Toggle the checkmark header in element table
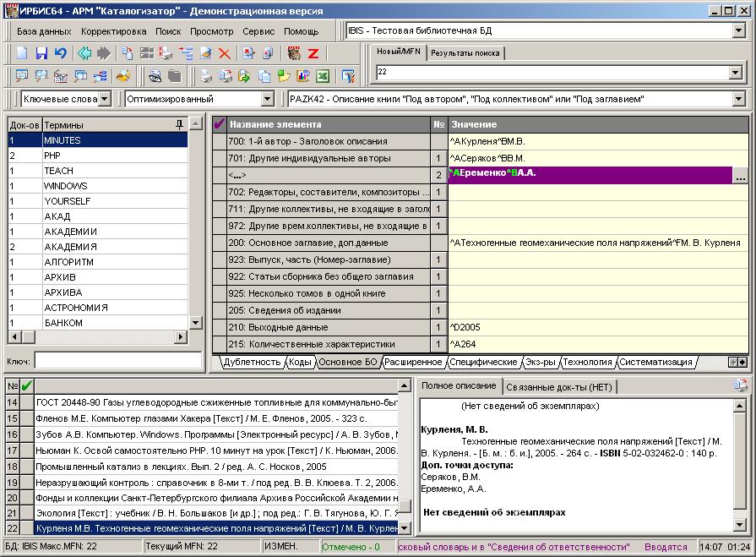The height and width of the screenshot is (557, 756). click(x=220, y=124)
